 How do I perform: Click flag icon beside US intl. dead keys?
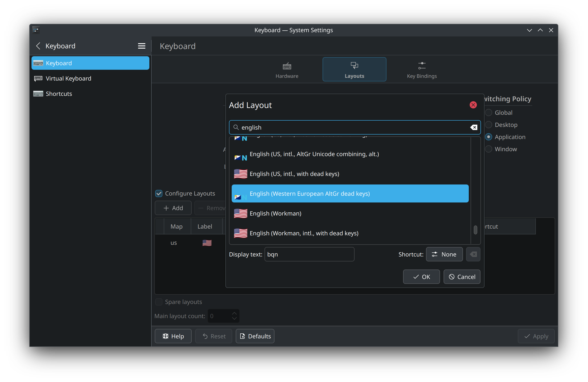coord(241,174)
